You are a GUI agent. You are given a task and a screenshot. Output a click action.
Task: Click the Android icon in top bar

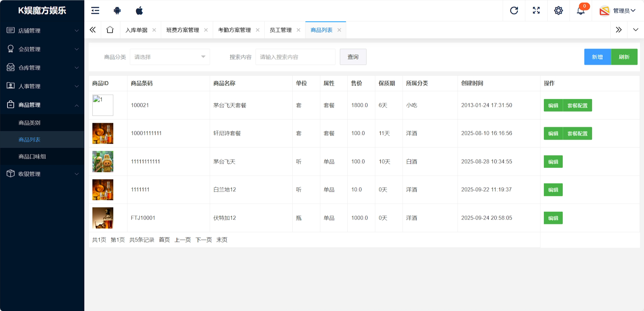point(117,10)
